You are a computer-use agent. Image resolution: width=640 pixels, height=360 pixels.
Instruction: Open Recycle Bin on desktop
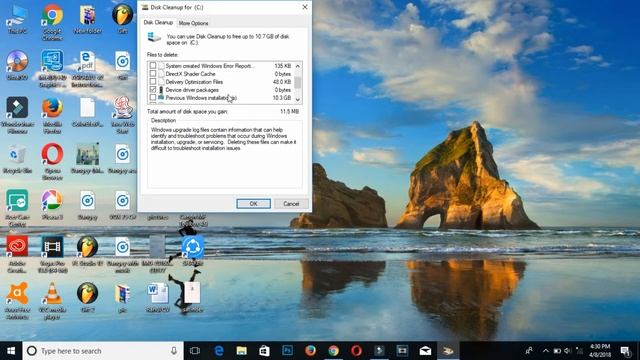(x=17, y=159)
